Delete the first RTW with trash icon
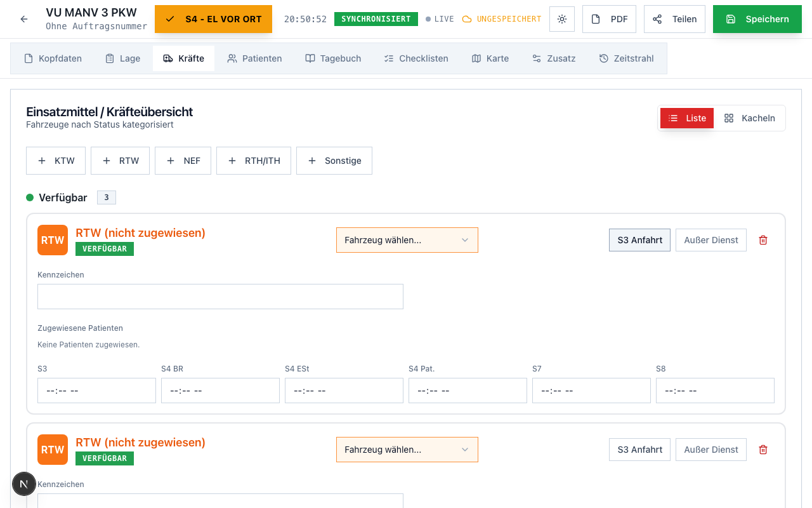 point(763,240)
